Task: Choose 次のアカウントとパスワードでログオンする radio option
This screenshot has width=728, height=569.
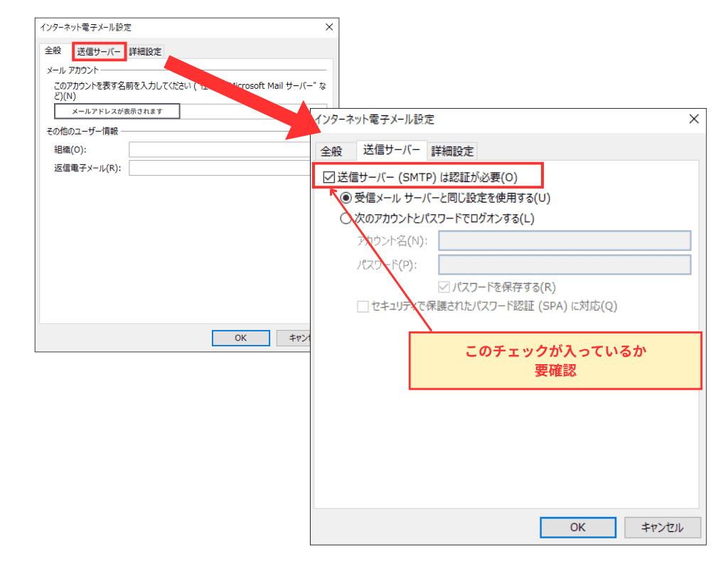Action: pos(347,219)
